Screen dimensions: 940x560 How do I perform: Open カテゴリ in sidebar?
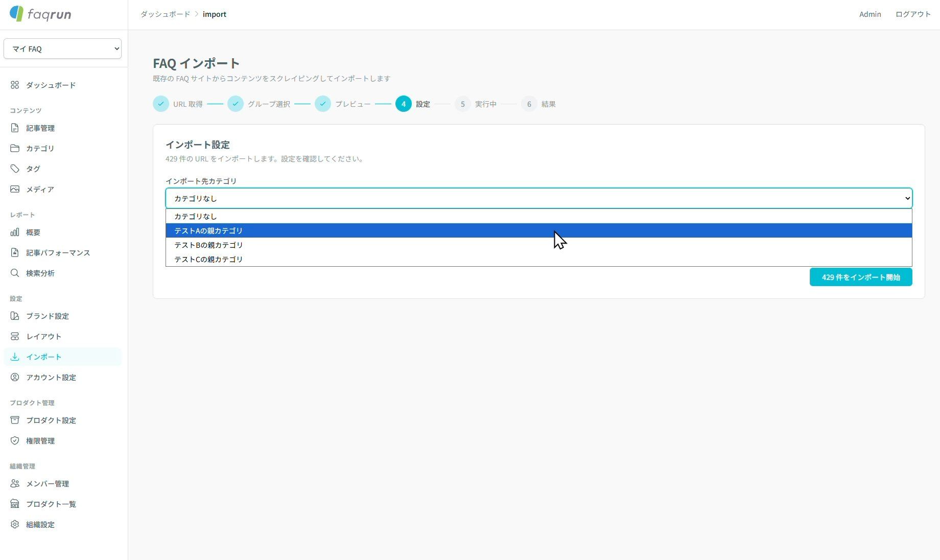click(x=62, y=148)
